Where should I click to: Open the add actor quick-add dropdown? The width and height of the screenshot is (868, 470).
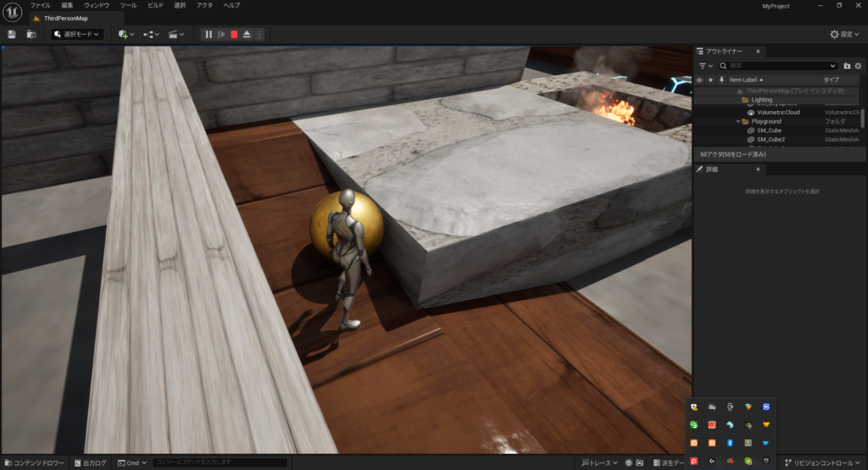[x=126, y=34]
